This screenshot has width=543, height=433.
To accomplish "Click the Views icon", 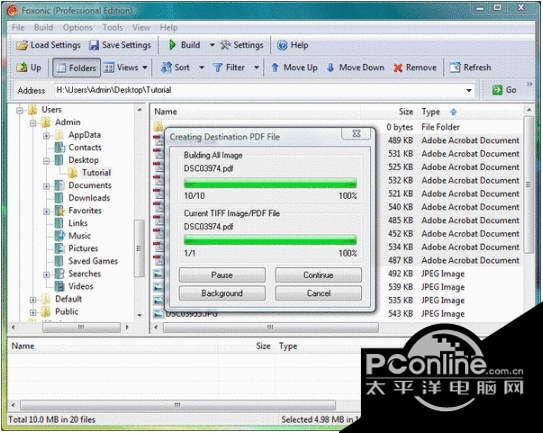I will click(109, 68).
